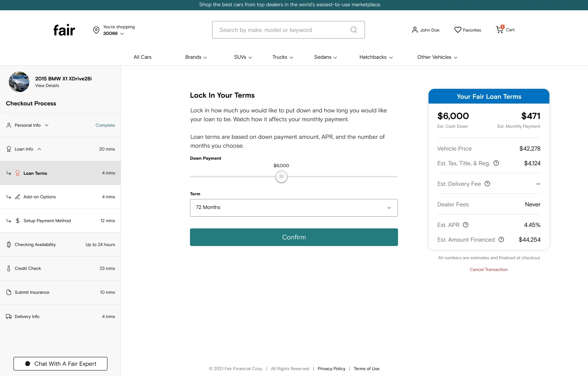The width and height of the screenshot is (588, 376).
Task: Click the Credit Check thermometer icon
Action: (9, 268)
